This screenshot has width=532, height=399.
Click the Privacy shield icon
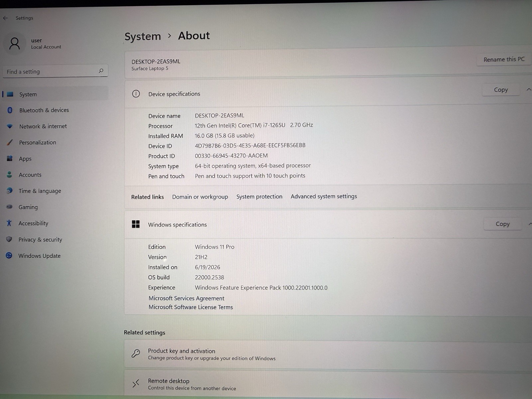[x=9, y=239]
